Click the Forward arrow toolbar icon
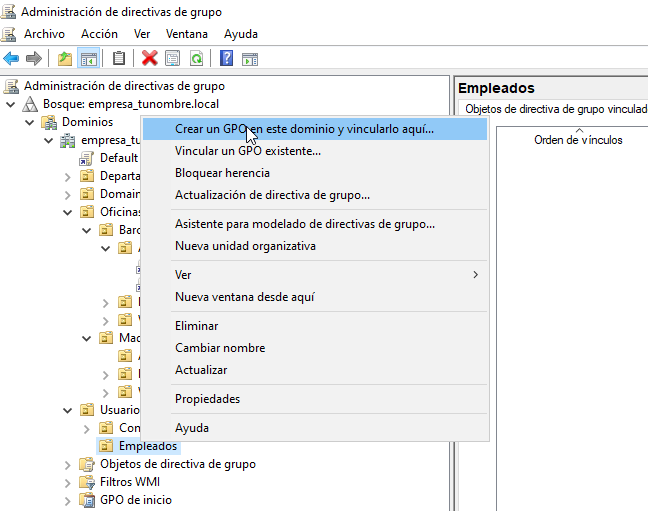This screenshot has width=648, height=511. click(33, 59)
